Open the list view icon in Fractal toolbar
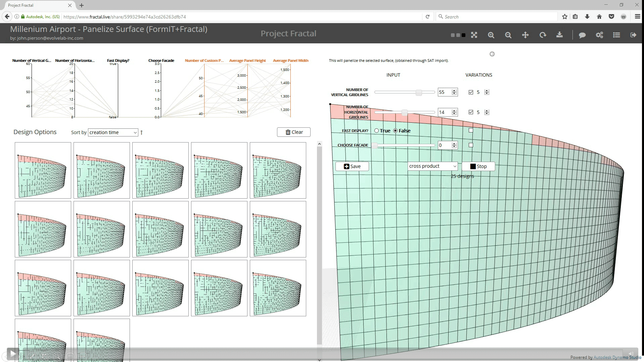Viewport: 644px width, 362px height. click(x=616, y=35)
